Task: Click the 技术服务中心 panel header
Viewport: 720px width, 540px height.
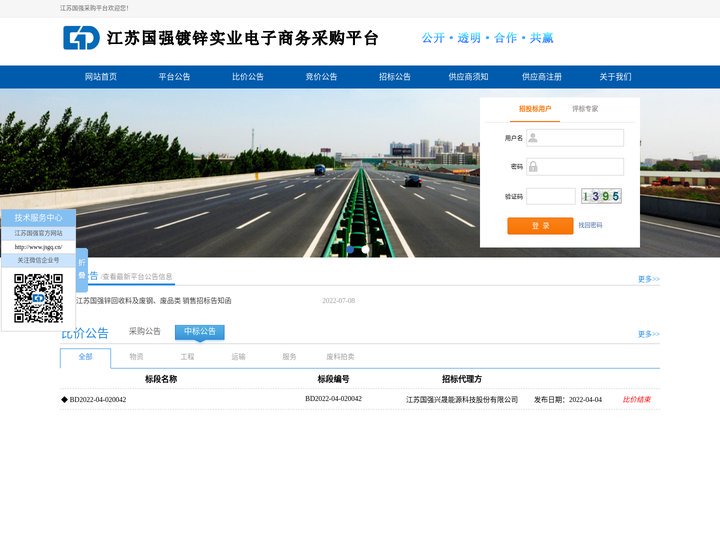Action: click(x=38, y=218)
